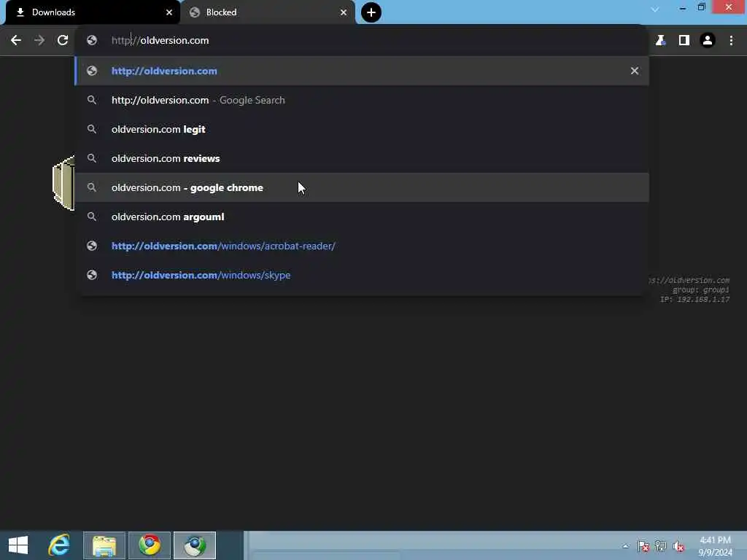Click the globe icon in the address bar

(x=92, y=41)
